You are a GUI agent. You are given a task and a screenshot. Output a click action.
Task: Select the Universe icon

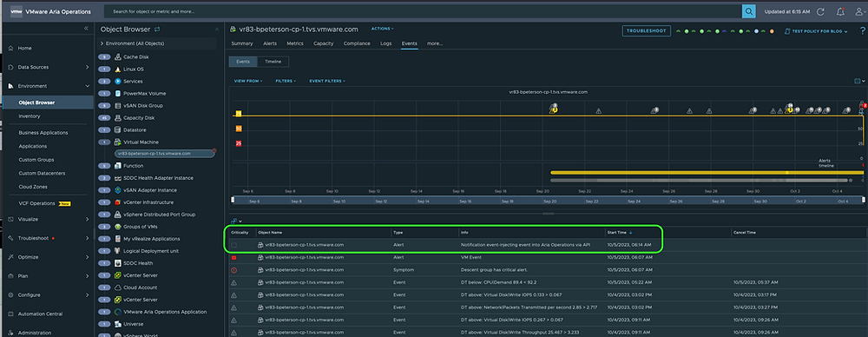click(x=118, y=324)
